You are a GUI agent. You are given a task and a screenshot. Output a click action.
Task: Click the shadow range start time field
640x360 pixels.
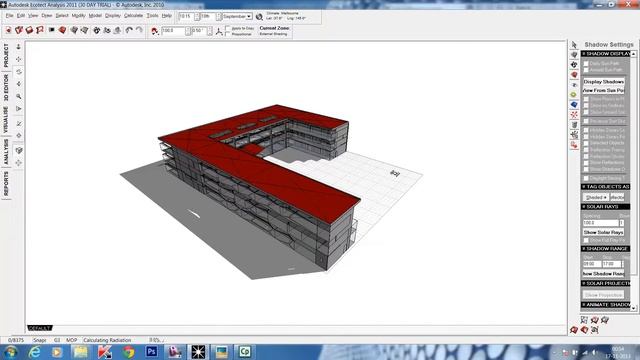click(592, 264)
